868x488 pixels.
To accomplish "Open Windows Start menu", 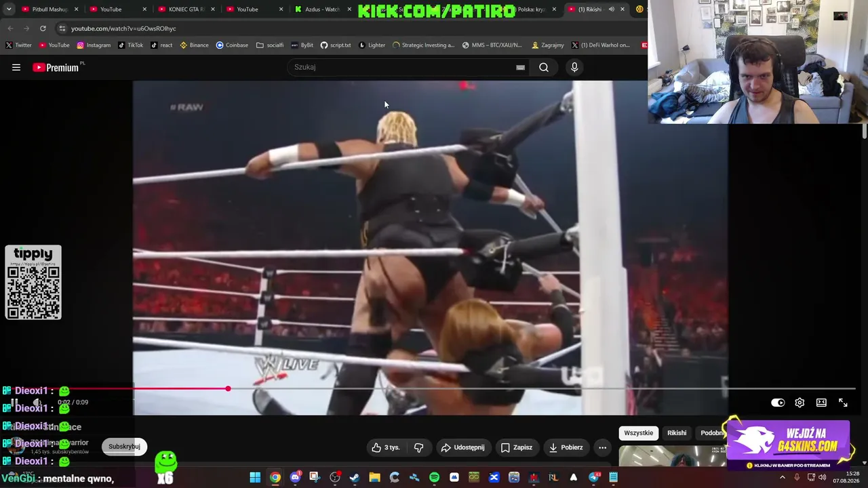I will pyautogui.click(x=255, y=477).
